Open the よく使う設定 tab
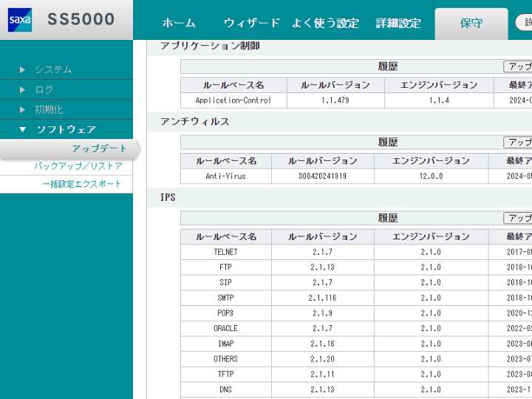 [x=325, y=23]
